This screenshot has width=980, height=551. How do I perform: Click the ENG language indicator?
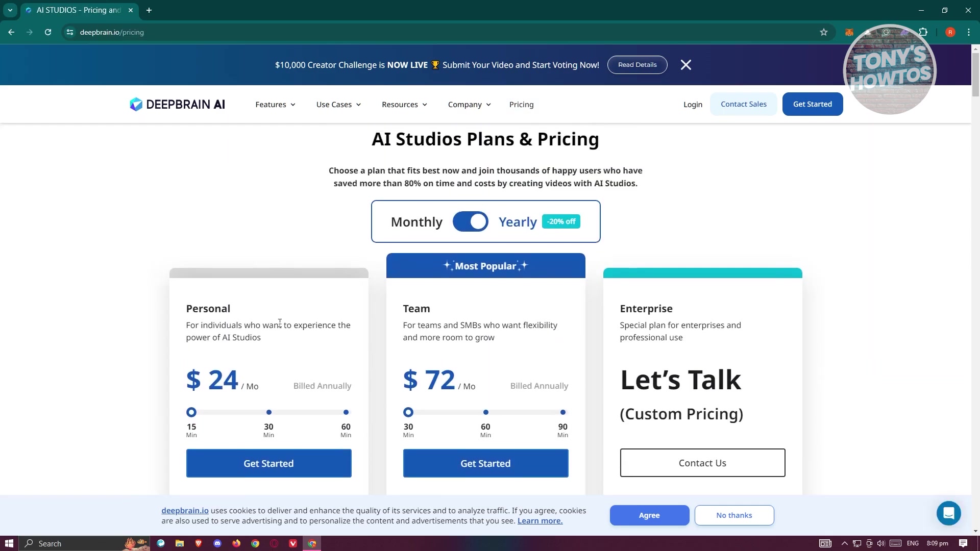(x=913, y=543)
